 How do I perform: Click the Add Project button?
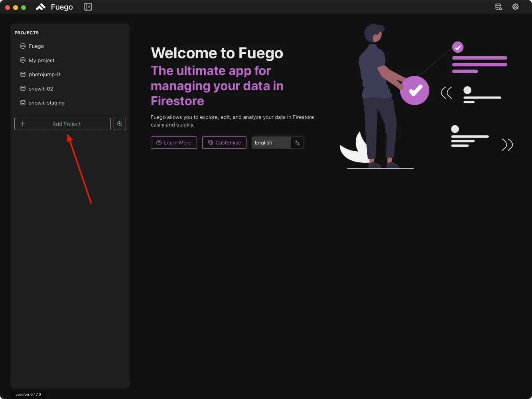[63, 124]
